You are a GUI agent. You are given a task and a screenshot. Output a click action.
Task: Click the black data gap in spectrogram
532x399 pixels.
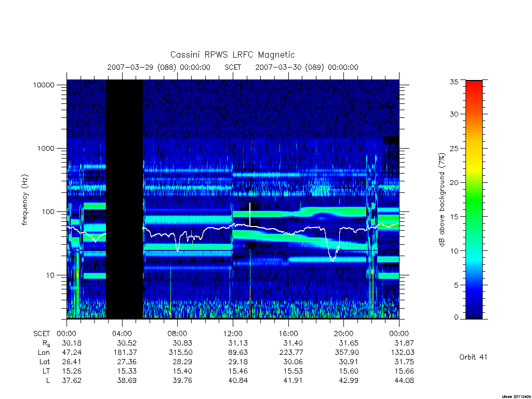pos(125,199)
